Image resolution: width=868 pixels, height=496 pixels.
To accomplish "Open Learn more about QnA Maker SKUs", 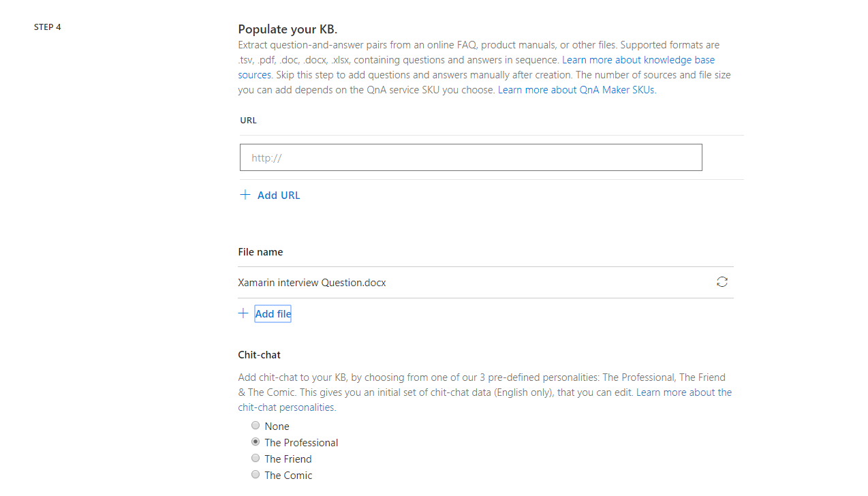I will coord(576,90).
